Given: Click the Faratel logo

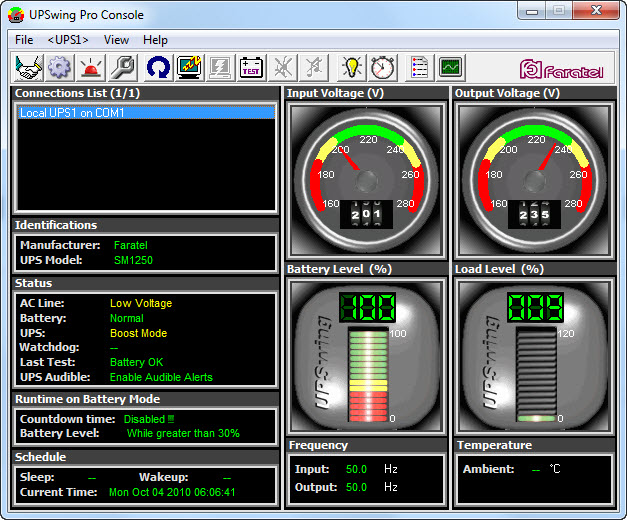Looking at the screenshot, I should point(561,70).
